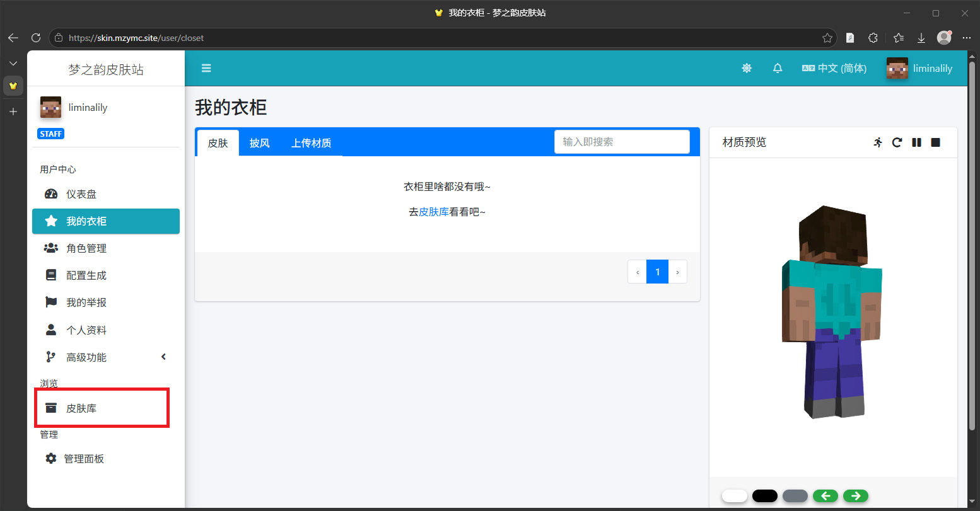Go to previous page in pagination

coord(637,272)
